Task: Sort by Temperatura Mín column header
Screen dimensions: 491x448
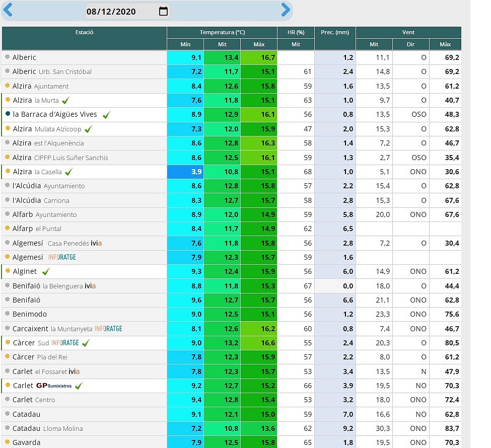Action: tap(185, 44)
